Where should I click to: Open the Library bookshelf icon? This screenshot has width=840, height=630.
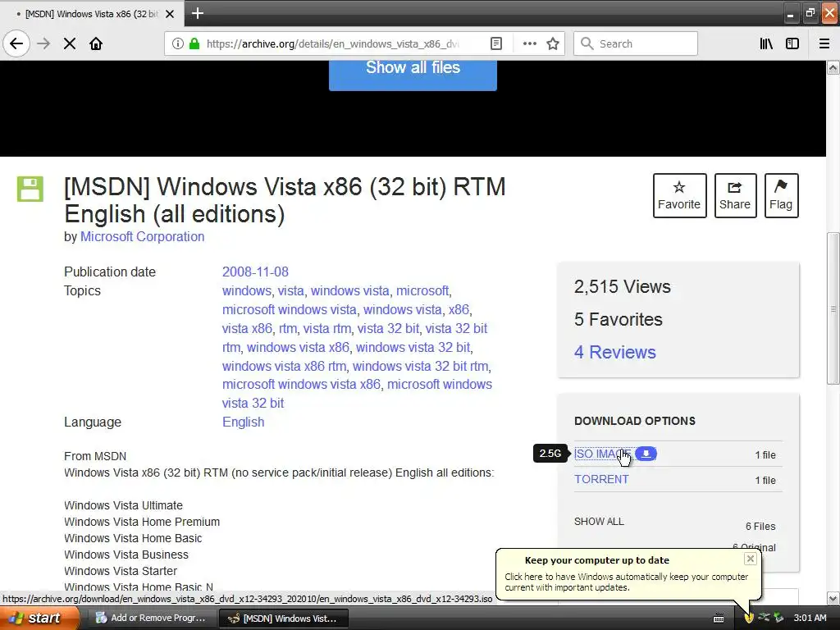tap(766, 43)
